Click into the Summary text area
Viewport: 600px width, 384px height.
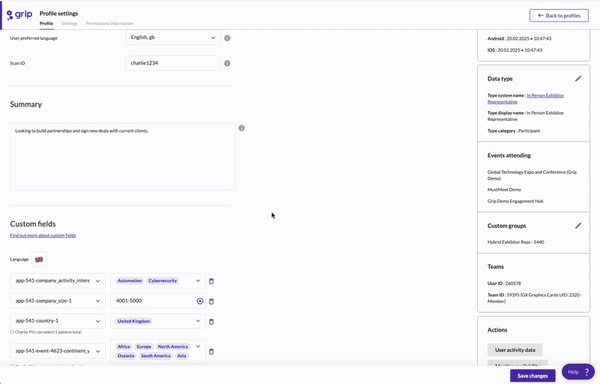pos(122,156)
